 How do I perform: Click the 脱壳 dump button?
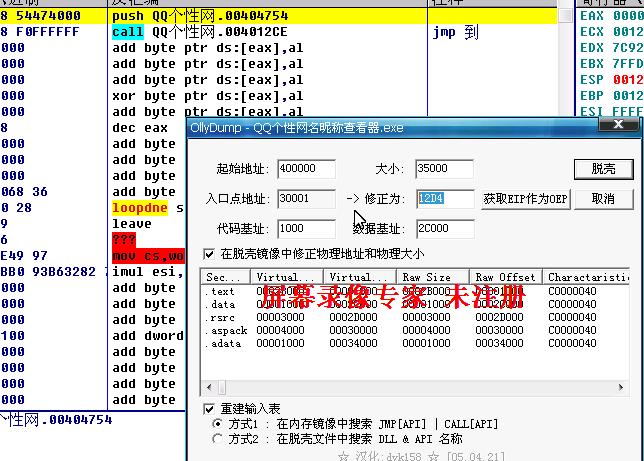point(603,169)
